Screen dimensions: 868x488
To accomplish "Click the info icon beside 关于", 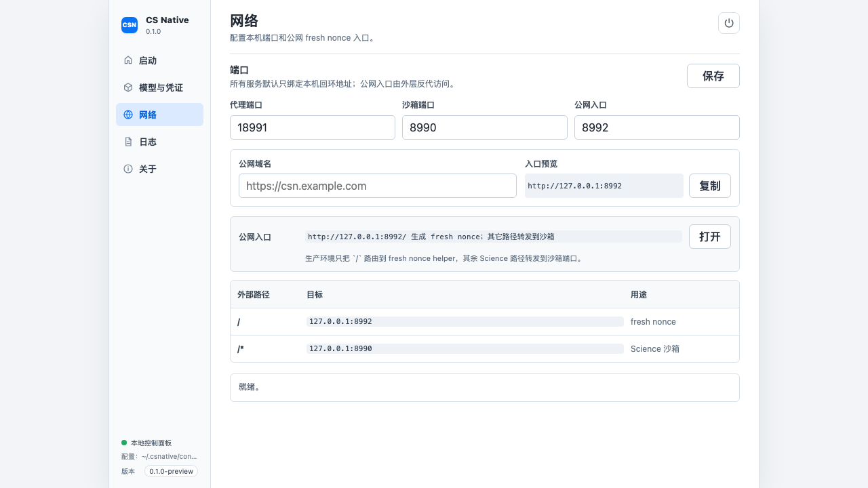I will [128, 169].
